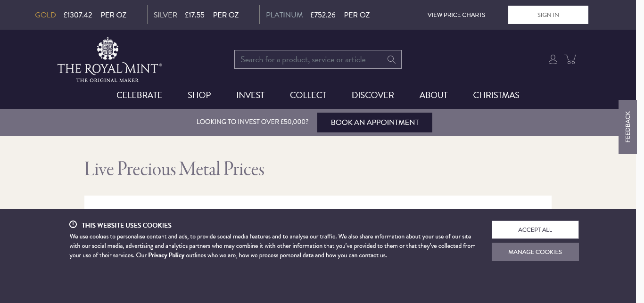Click the Sign In button
Viewport: 644px width, 303px height.
tap(548, 15)
